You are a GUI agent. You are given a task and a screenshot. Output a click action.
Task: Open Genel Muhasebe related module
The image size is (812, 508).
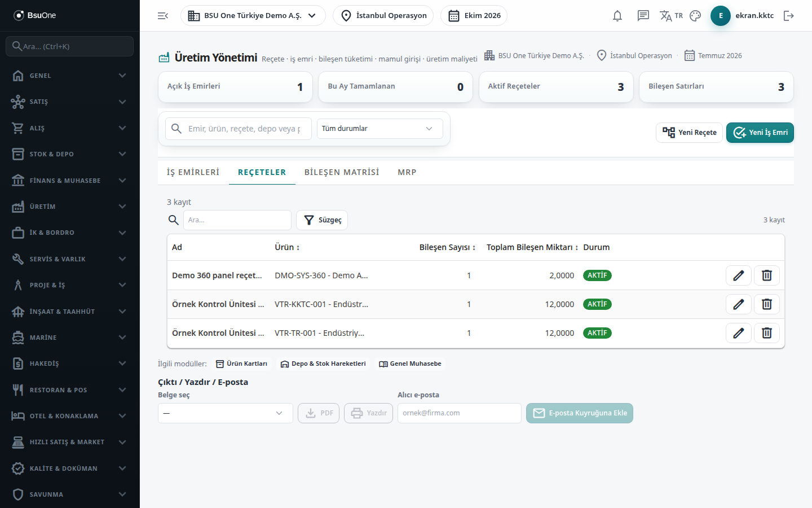click(410, 364)
